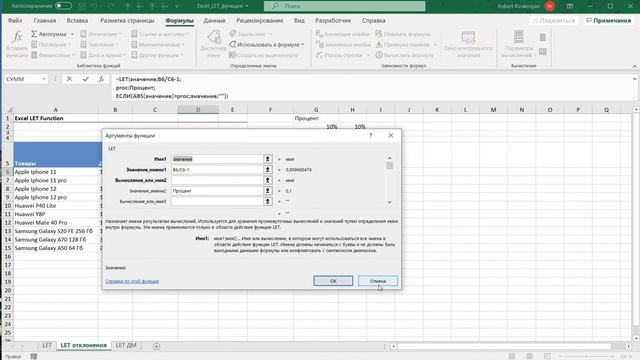The height and width of the screenshot is (360, 640).
Task: Open the Финансовые functions dropdown
Action: pos(73,55)
